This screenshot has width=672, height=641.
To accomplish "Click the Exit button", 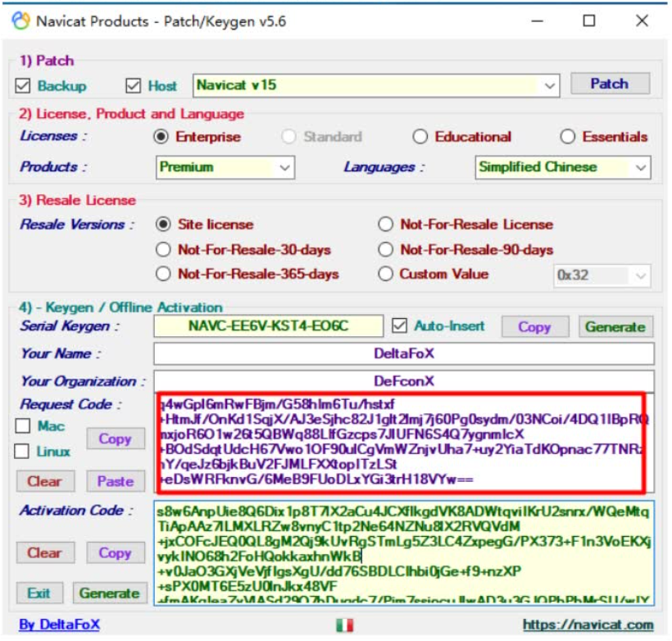I will click(39, 593).
